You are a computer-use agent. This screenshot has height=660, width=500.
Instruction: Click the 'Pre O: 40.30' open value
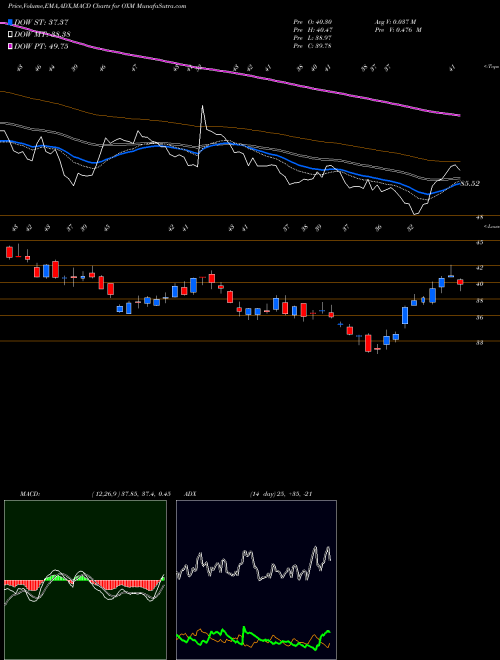click(312, 22)
